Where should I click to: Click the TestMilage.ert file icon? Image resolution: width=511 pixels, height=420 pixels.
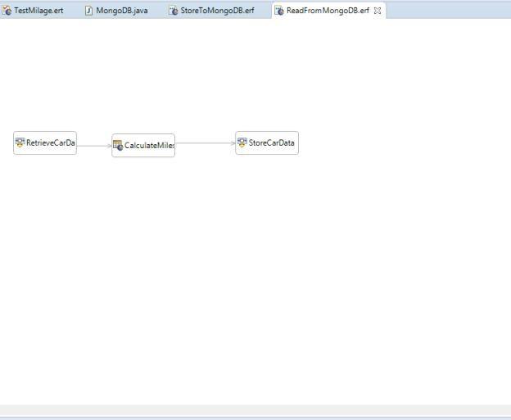[x=7, y=11]
